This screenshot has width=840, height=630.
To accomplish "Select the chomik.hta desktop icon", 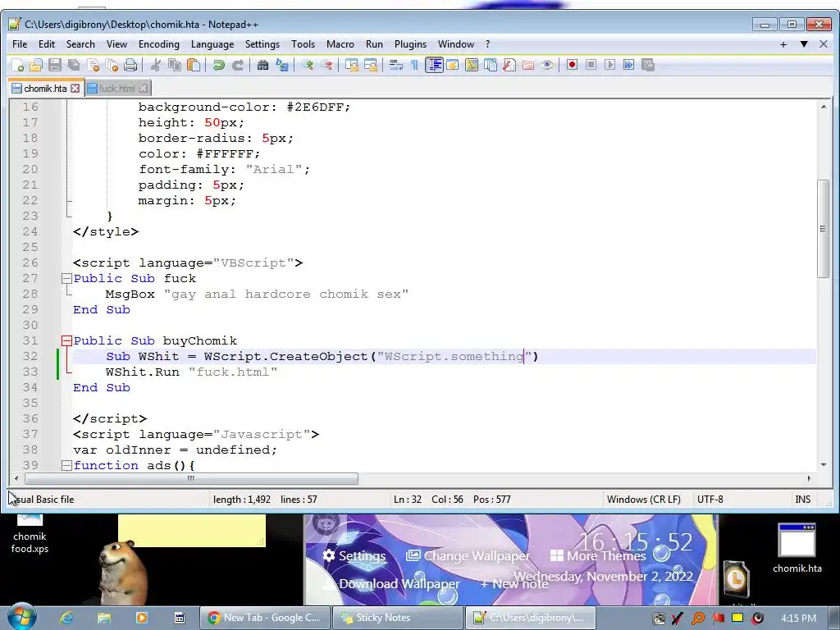I will [x=797, y=548].
